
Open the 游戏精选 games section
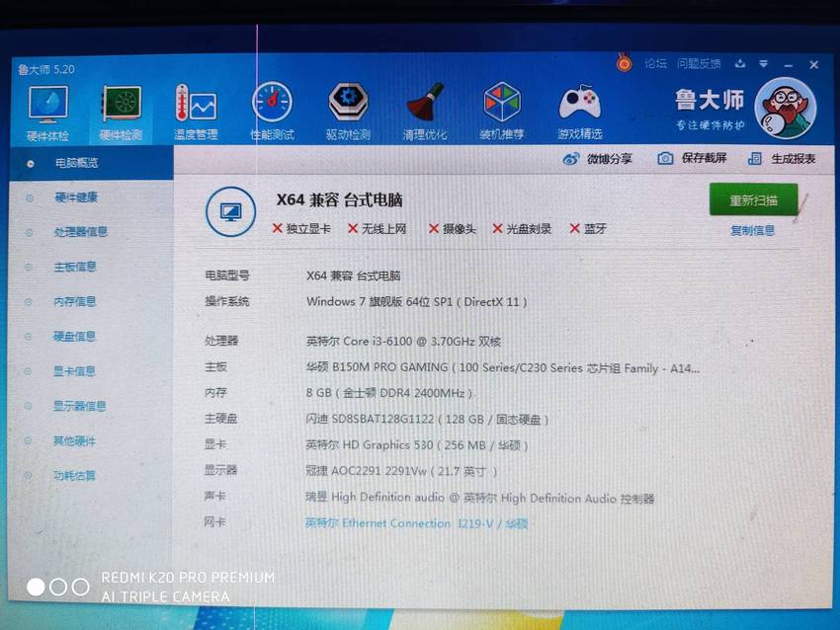coord(580,112)
